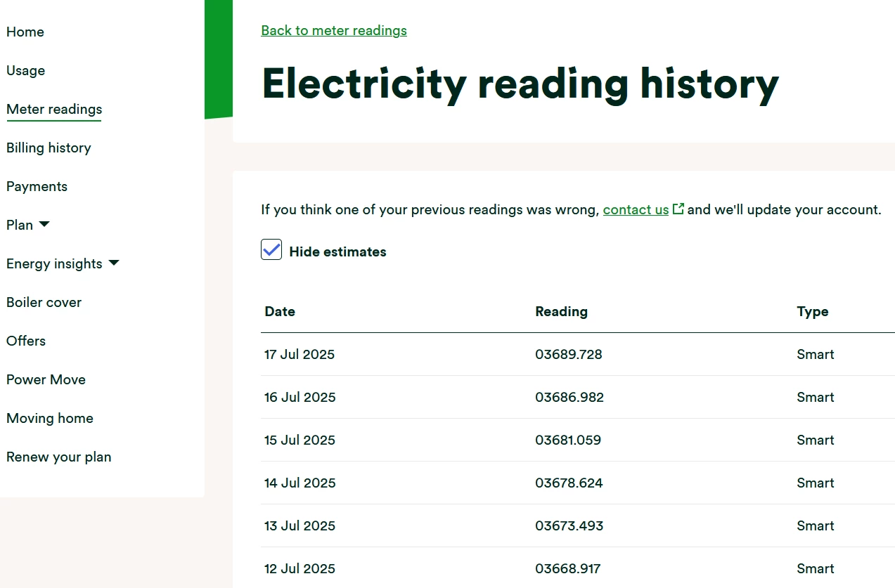Click the 03678.624 reading value
This screenshot has width=895, height=588.
tap(569, 483)
